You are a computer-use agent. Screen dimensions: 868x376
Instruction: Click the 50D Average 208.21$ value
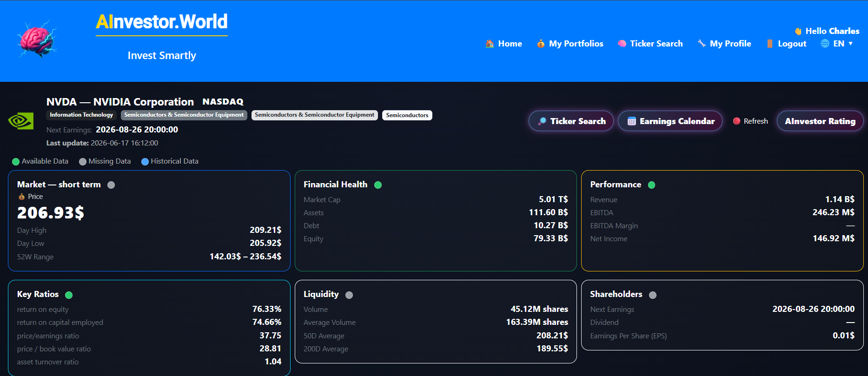552,336
